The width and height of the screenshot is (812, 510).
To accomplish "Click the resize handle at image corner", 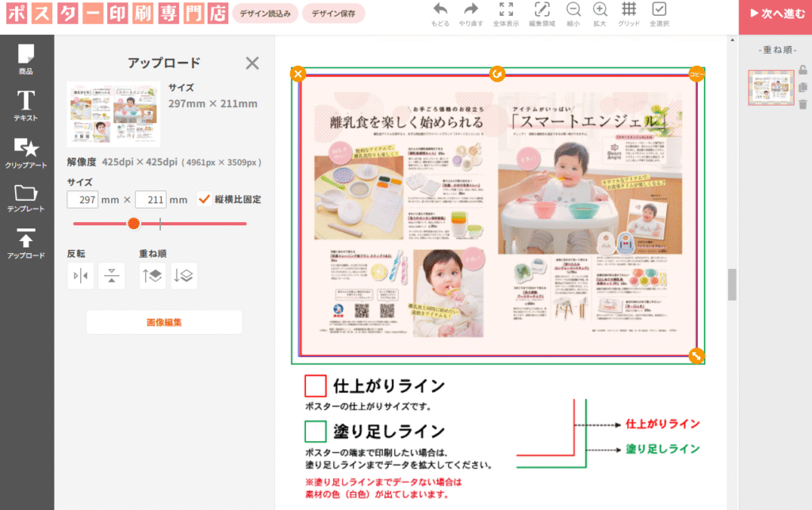I will 696,355.
